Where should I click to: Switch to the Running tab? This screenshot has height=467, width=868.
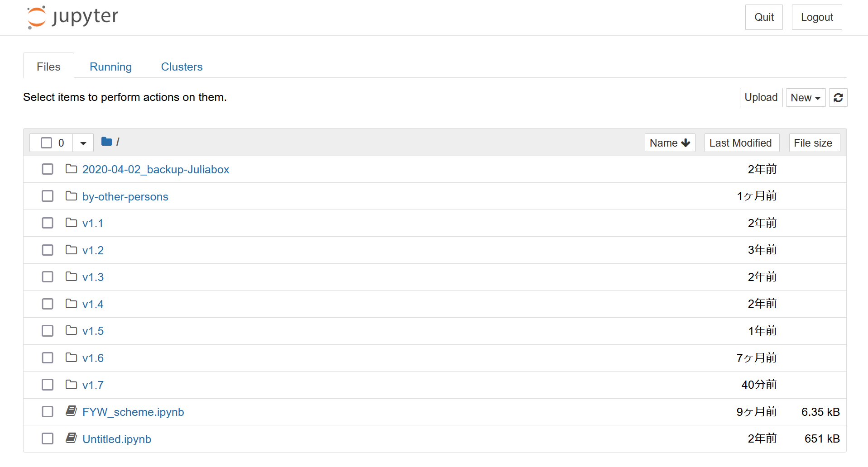click(x=110, y=67)
